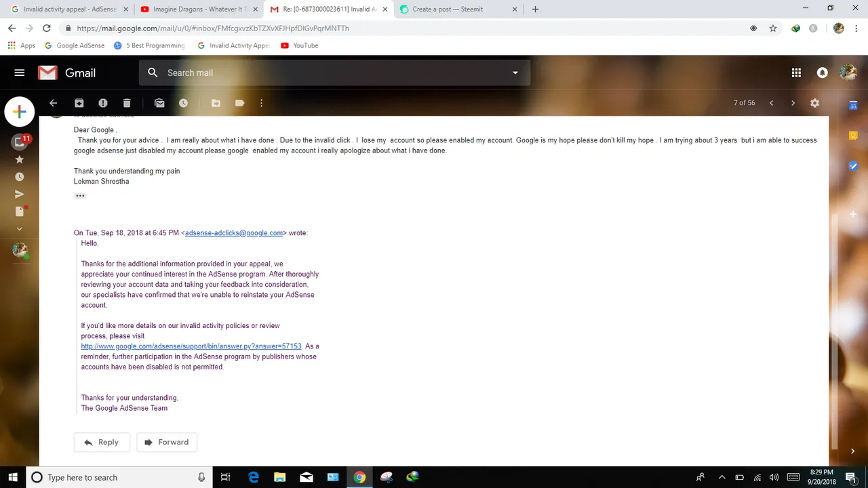Click the adsense-adclicks@google.com address link

coord(234,233)
